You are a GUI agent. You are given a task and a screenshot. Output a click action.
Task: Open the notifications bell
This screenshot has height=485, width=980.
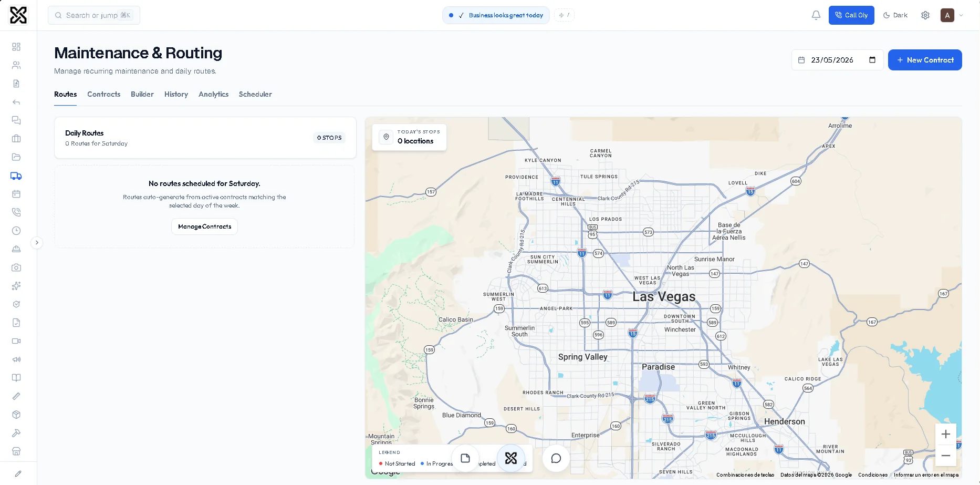816,15
